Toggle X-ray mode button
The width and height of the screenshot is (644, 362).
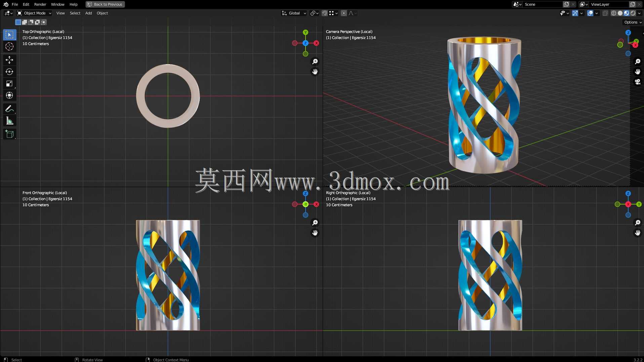tap(605, 13)
